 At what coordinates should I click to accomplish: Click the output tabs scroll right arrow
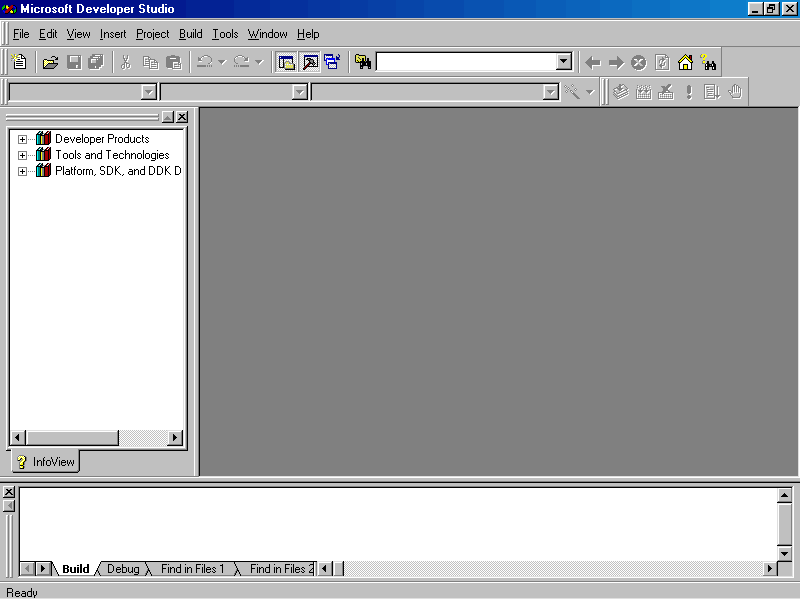[43, 568]
